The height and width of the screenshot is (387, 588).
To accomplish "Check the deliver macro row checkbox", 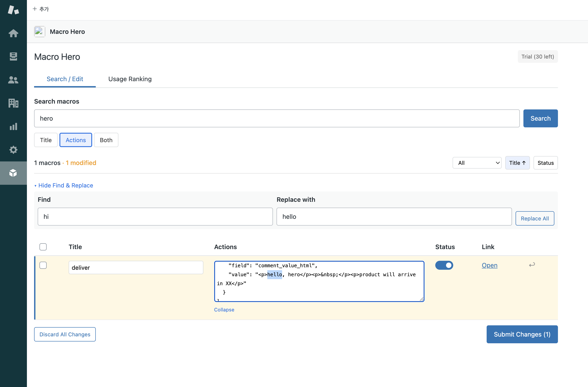I will click(43, 265).
